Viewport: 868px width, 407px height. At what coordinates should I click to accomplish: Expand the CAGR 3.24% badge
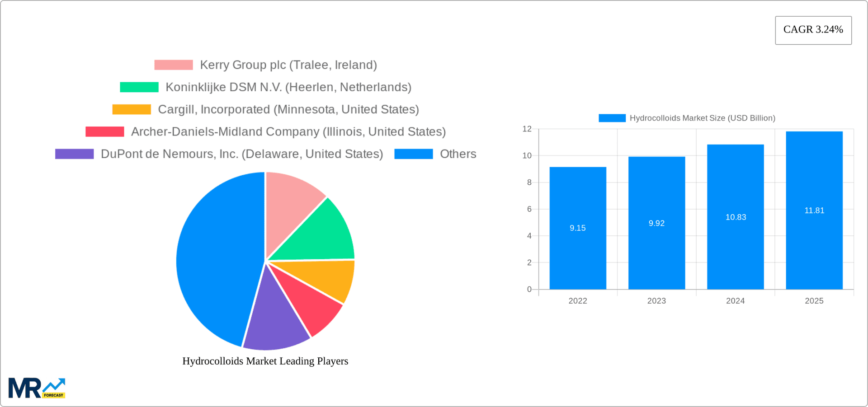813,30
